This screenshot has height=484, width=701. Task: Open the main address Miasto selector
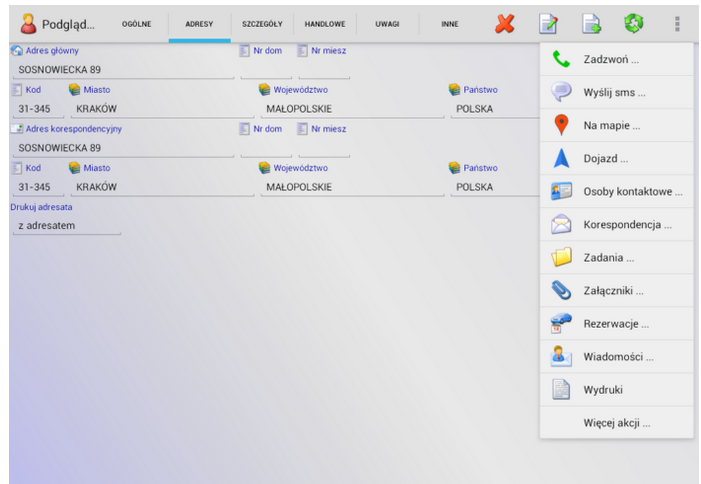click(x=160, y=109)
